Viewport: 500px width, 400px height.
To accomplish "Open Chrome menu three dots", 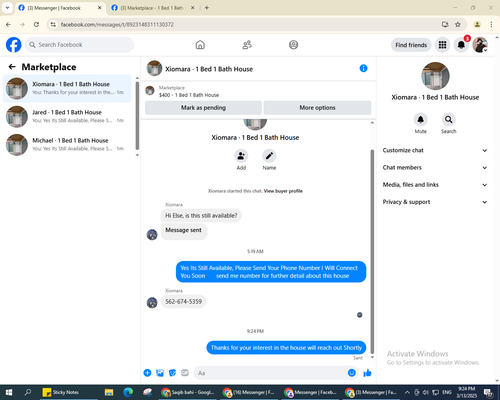I will [491, 24].
